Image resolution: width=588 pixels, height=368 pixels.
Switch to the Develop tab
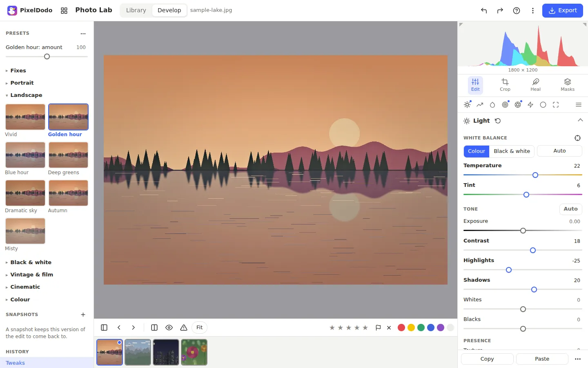pos(169,10)
